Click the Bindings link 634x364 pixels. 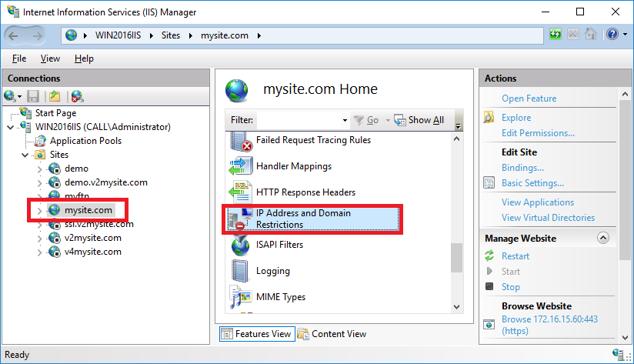click(x=522, y=168)
